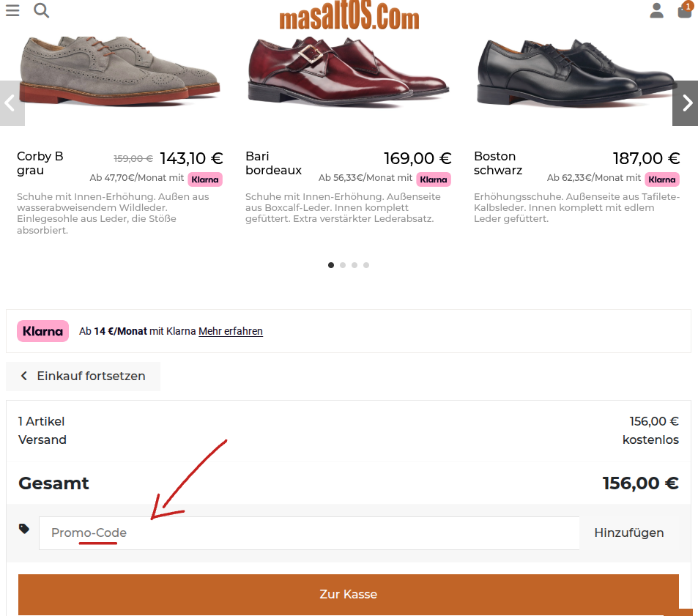
Task: Select the second carousel pagination dot
Action: click(x=342, y=265)
